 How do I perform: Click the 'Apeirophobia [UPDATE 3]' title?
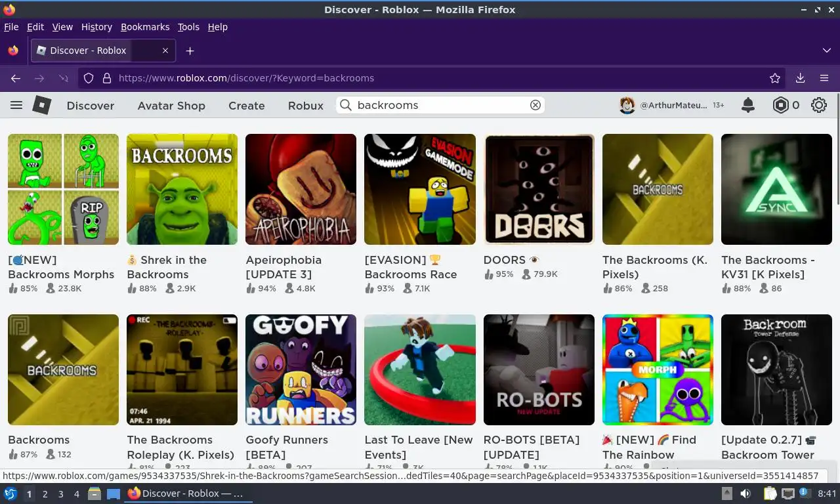tap(283, 267)
